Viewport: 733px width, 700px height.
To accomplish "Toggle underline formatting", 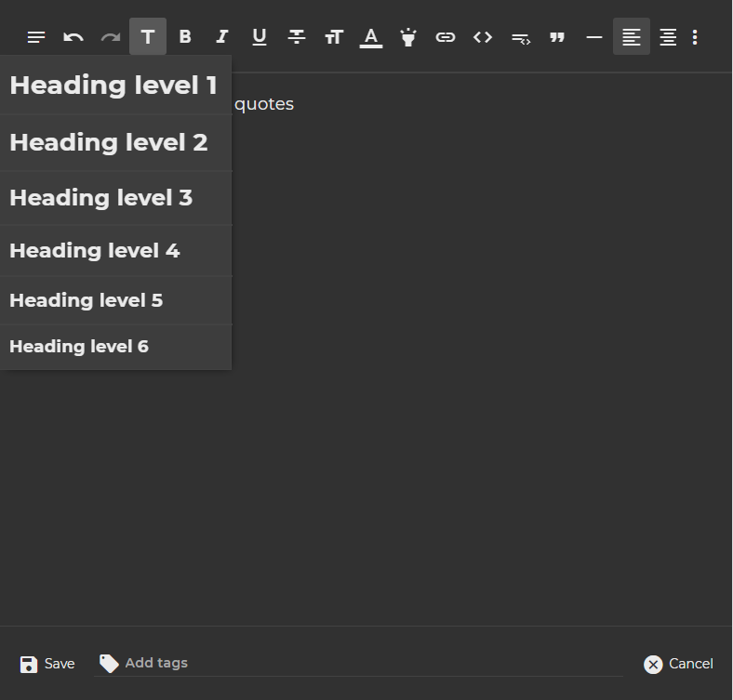I will [x=260, y=37].
